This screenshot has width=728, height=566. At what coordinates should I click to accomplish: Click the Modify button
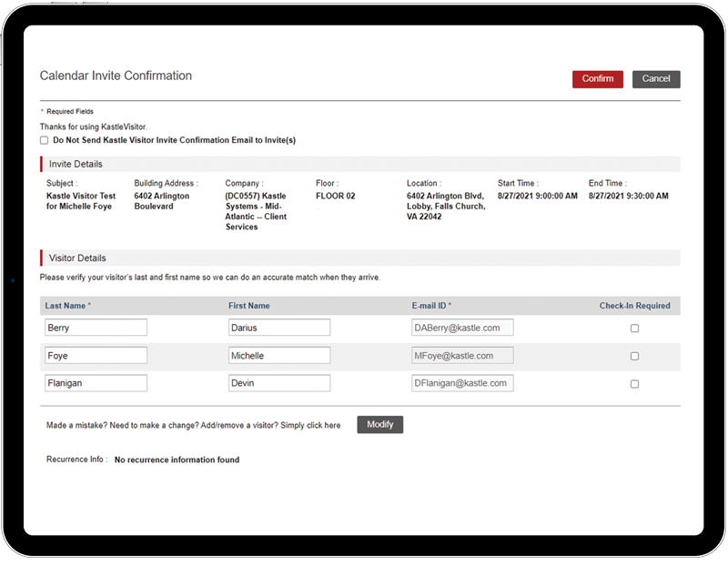pyautogui.click(x=379, y=424)
